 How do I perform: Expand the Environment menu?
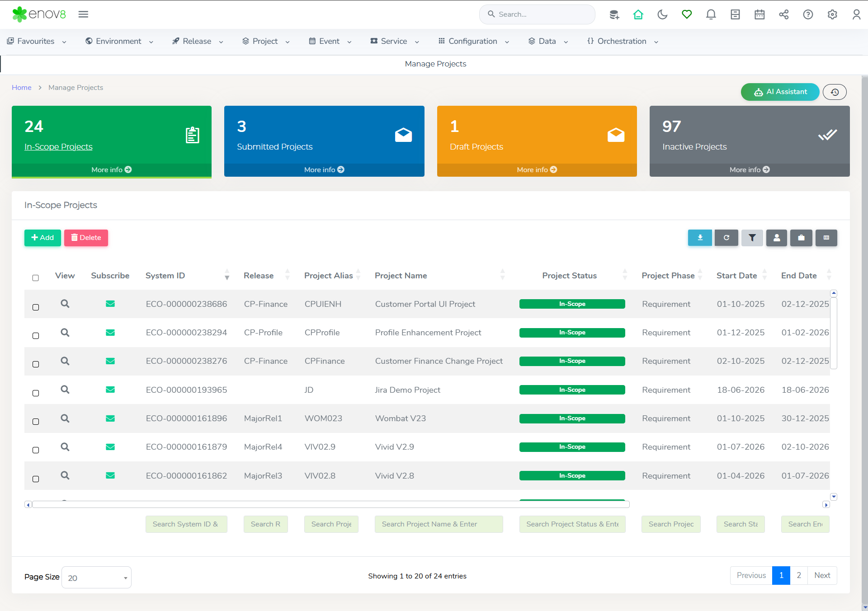point(119,41)
